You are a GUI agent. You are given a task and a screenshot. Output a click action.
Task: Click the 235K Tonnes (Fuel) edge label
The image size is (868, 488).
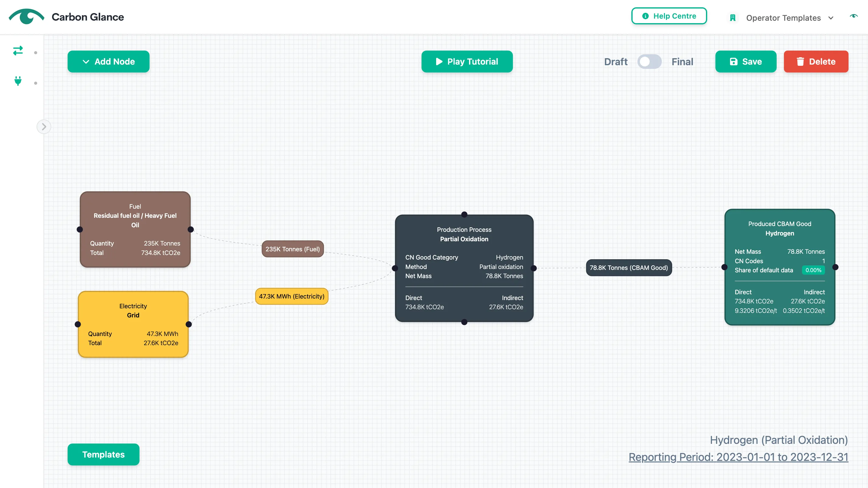pos(292,249)
